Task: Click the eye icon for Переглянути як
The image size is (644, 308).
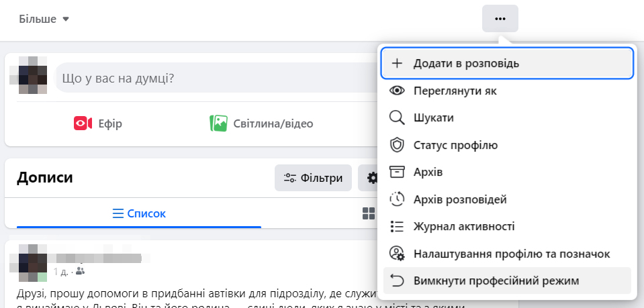Action: 398,91
